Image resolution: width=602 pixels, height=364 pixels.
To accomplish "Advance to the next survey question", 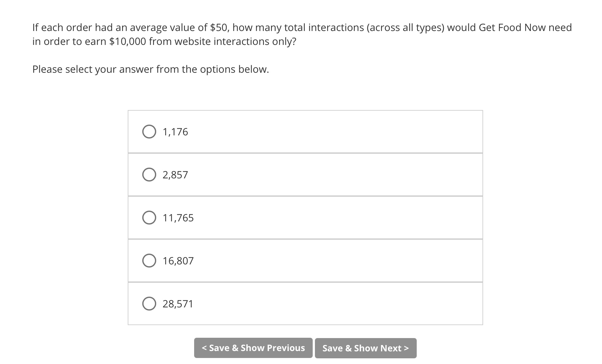I will coord(366,348).
